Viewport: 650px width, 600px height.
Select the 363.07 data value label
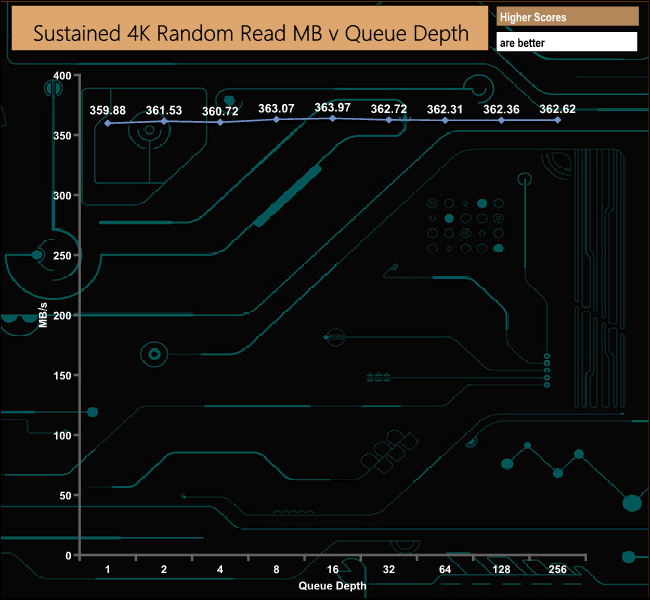276,108
